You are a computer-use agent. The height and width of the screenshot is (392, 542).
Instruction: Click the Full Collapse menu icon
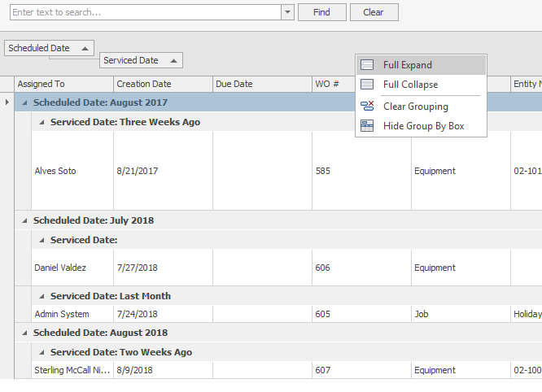[367, 85]
